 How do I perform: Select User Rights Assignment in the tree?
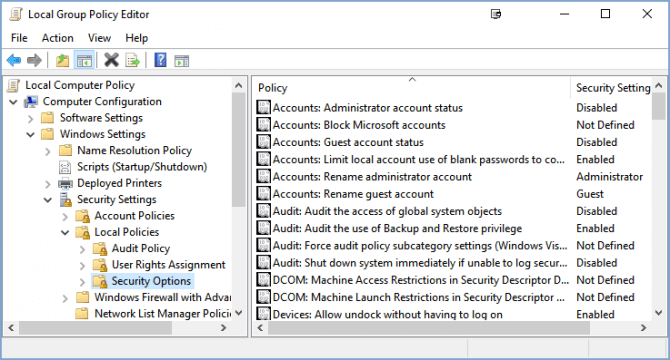[168, 265]
